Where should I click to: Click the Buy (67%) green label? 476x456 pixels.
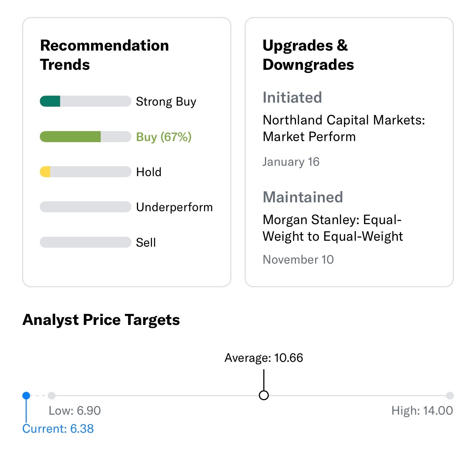click(x=163, y=137)
